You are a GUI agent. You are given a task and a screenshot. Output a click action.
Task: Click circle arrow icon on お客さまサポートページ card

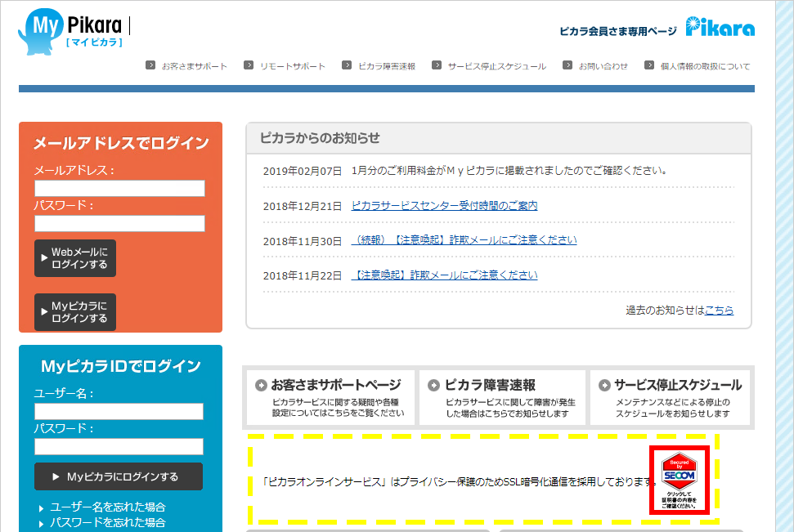tap(261, 385)
